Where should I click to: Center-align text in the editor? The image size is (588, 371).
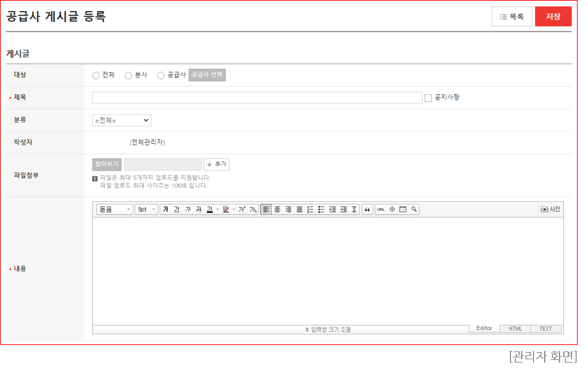(277, 210)
